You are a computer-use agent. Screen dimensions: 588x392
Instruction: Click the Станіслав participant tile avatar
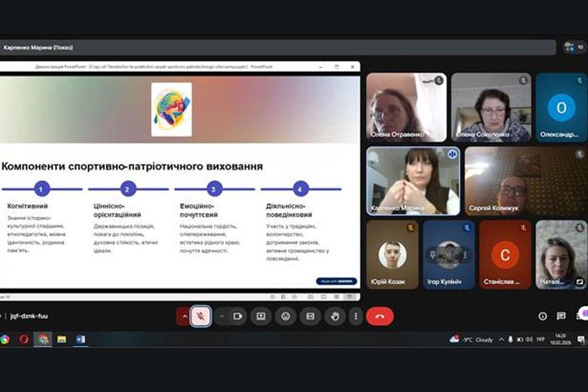[505, 255]
